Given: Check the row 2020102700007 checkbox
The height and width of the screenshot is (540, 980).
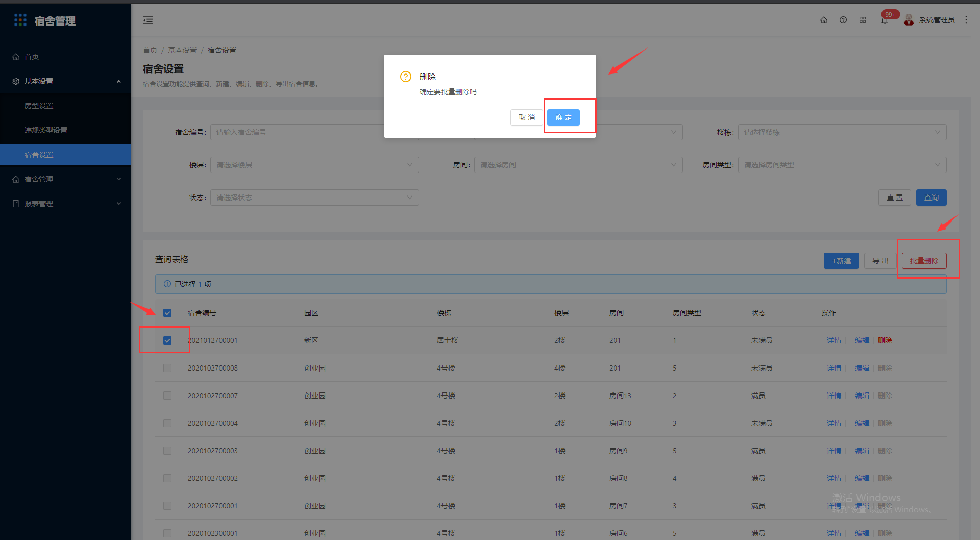Looking at the screenshot, I should click(167, 396).
